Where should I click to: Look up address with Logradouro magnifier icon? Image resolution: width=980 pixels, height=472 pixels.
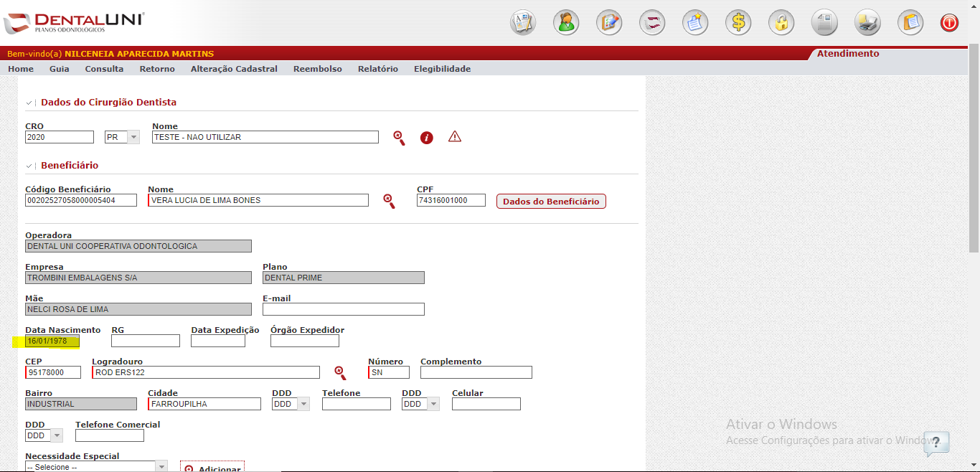point(340,372)
